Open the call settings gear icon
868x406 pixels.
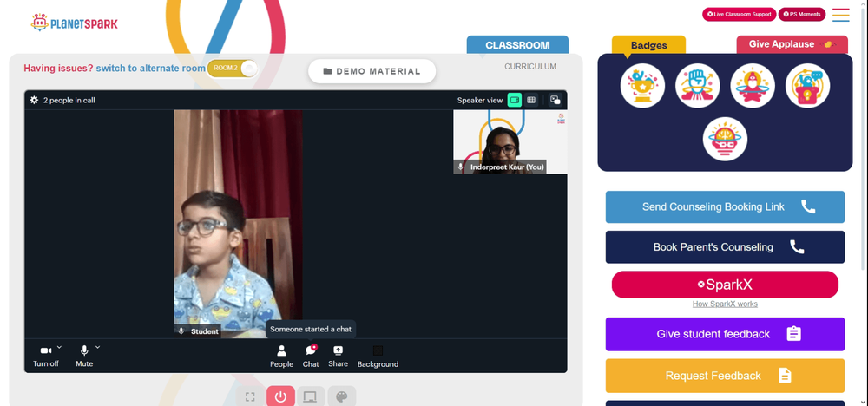tap(35, 100)
